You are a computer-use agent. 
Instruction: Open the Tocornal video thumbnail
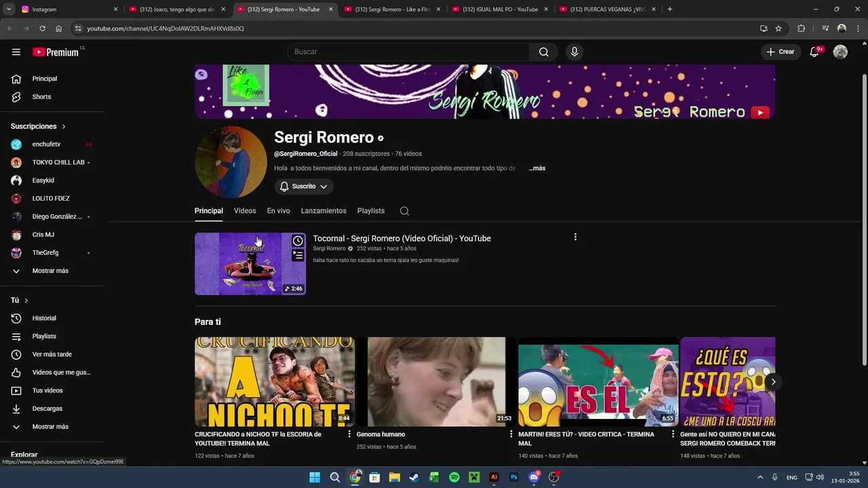point(250,264)
